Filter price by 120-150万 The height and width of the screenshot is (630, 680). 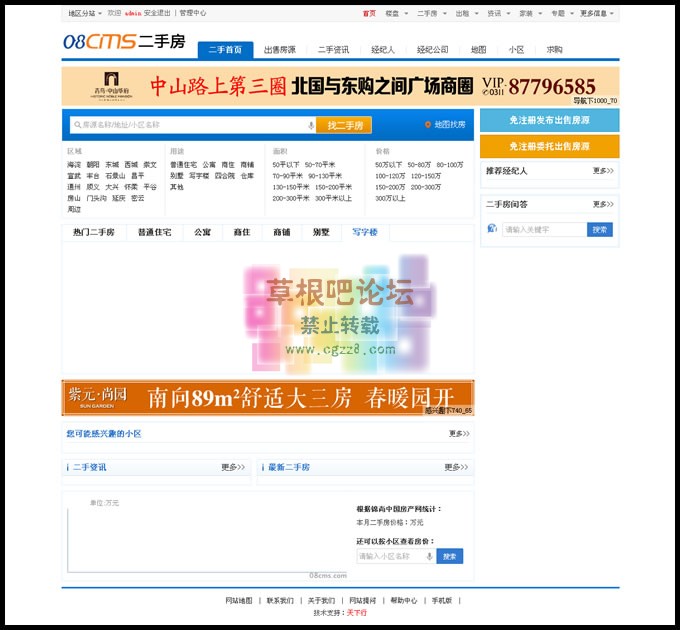(425, 176)
